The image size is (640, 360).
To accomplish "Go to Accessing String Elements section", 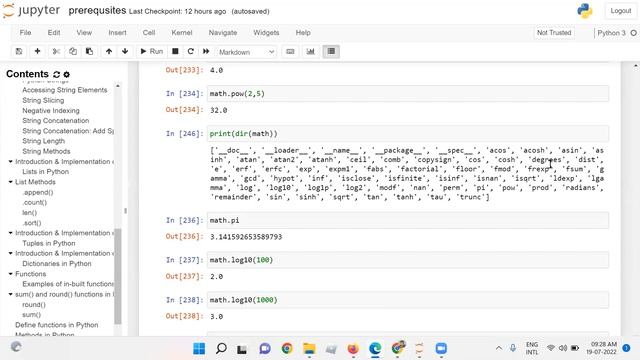I will tap(64, 90).
